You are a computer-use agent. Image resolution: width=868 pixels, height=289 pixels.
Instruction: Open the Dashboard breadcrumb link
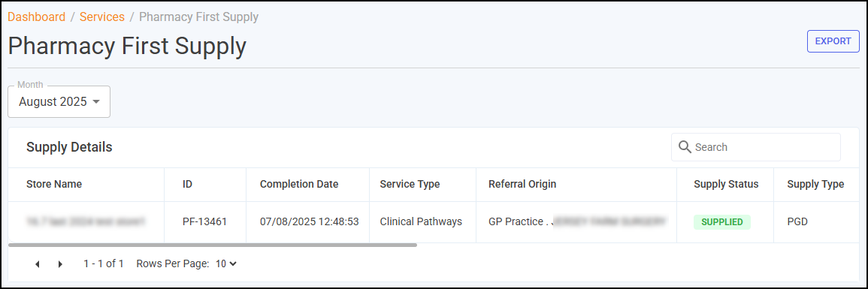point(37,17)
